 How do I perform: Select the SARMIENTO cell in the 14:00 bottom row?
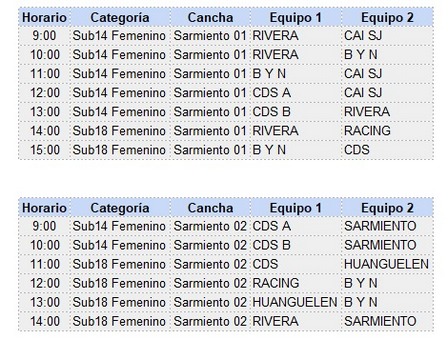tap(387, 321)
